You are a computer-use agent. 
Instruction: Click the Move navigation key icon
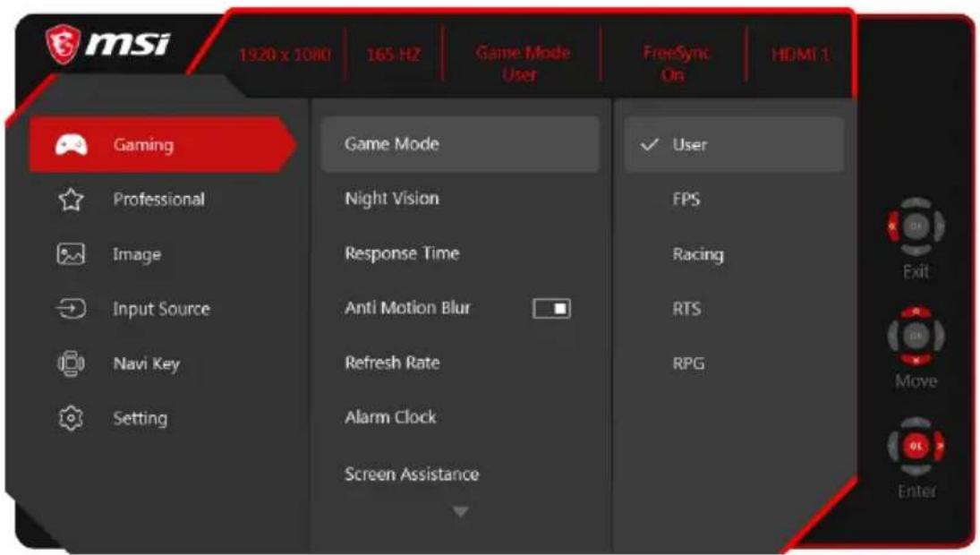[916, 337]
